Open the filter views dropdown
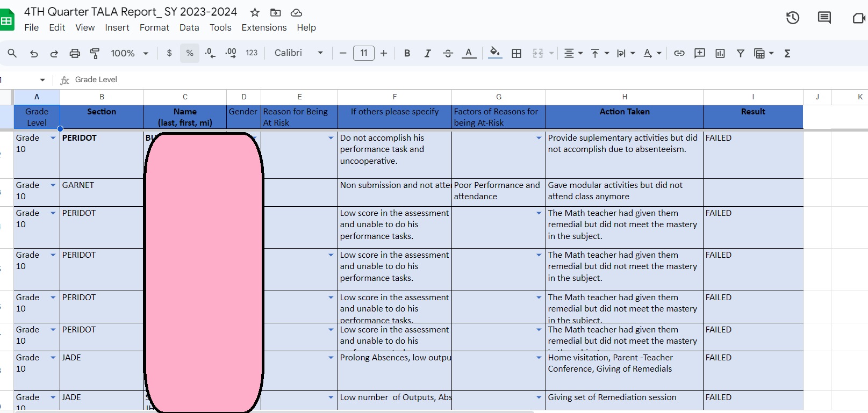The image size is (868, 413). (x=764, y=53)
